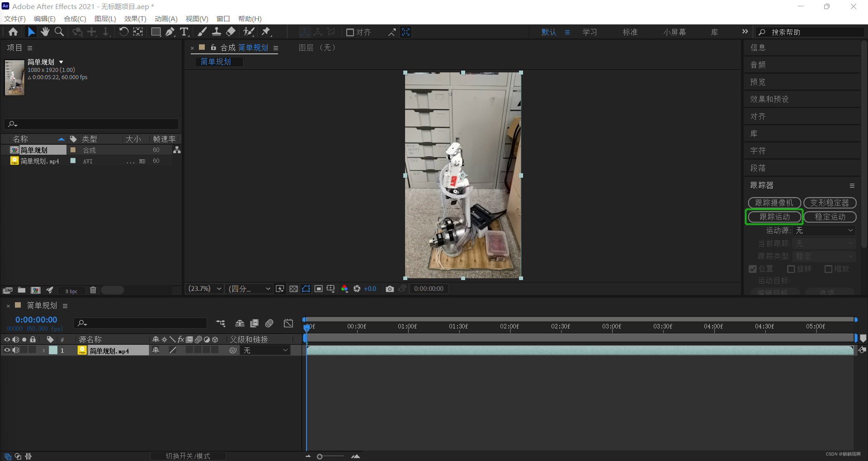Adjust the timeline zoom slider
The height and width of the screenshot is (461, 868).
tap(320, 456)
